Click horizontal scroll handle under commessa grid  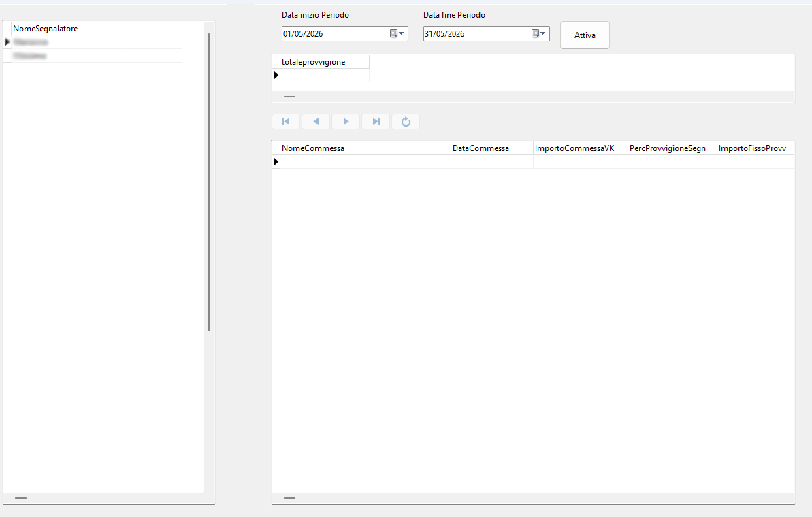pos(289,498)
